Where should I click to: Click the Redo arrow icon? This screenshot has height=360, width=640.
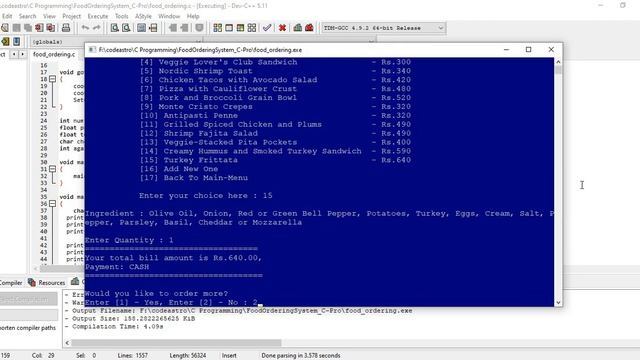pos(96,28)
